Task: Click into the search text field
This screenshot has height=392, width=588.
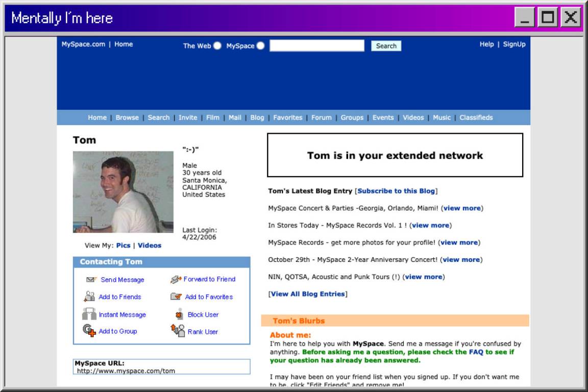Action: click(x=317, y=45)
